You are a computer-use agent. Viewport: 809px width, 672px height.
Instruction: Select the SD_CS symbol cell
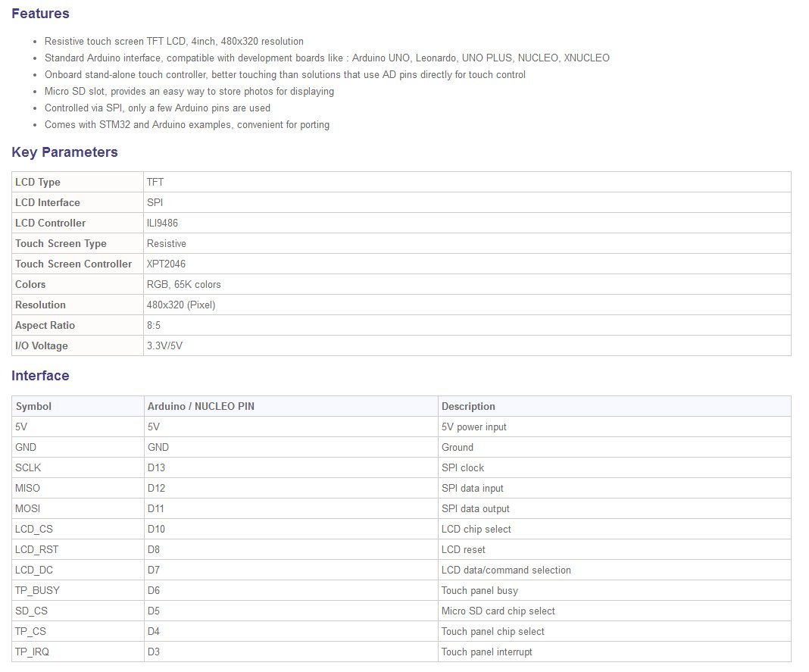pyautogui.click(x=31, y=611)
